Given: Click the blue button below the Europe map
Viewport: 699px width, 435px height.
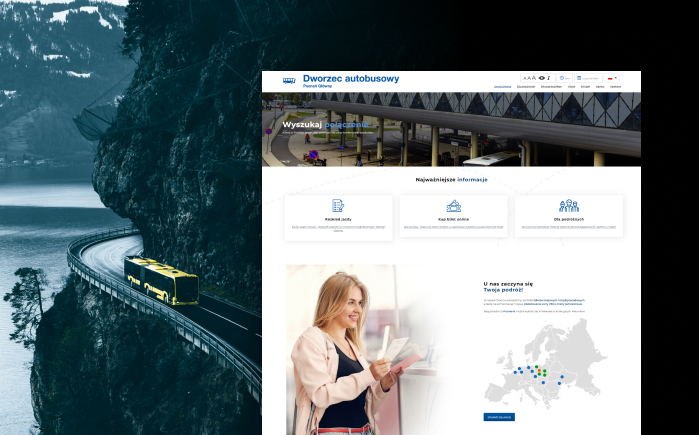Looking at the screenshot, I should pyautogui.click(x=499, y=416).
